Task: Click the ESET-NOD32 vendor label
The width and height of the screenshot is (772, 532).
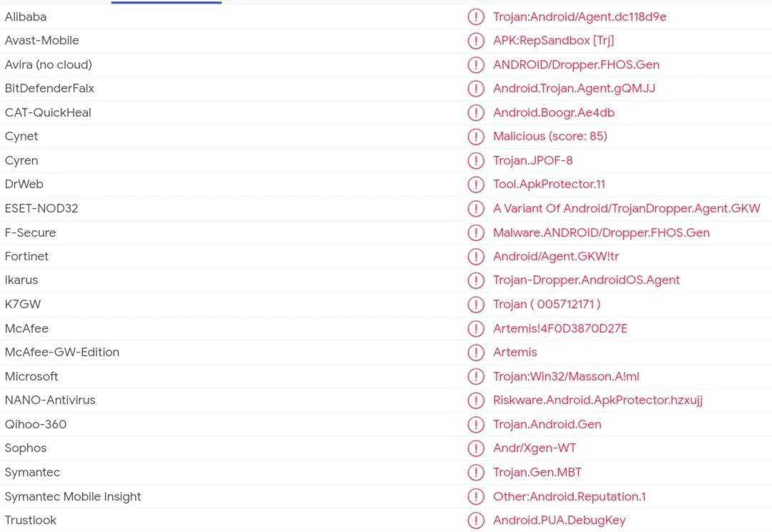Action: [41, 209]
